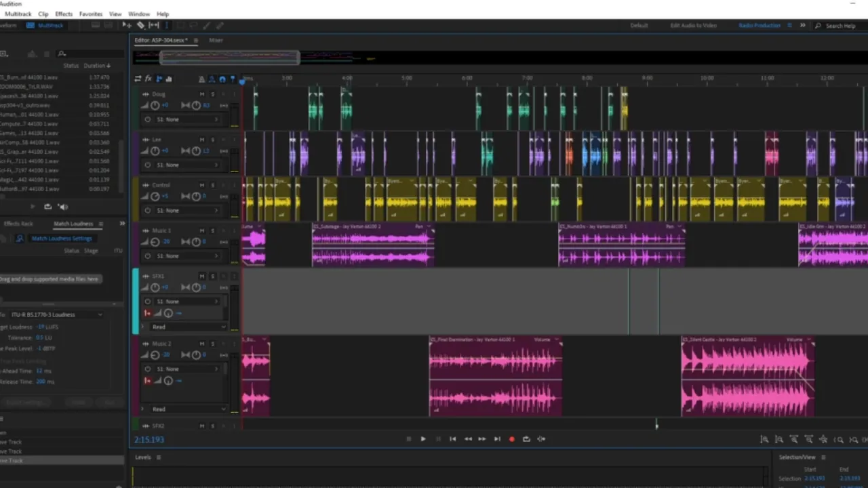The width and height of the screenshot is (868, 488).
Task: Switch to the Mixer tab
Action: (x=216, y=40)
